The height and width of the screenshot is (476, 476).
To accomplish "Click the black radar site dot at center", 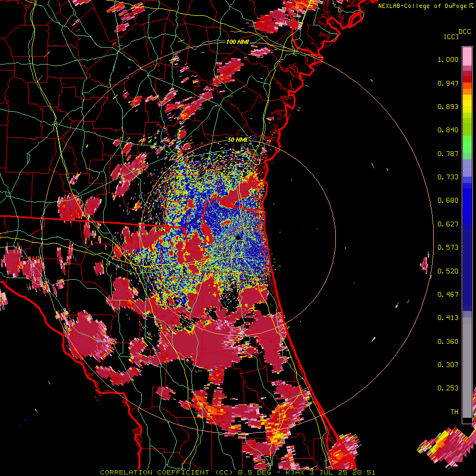I will pos(238,237).
